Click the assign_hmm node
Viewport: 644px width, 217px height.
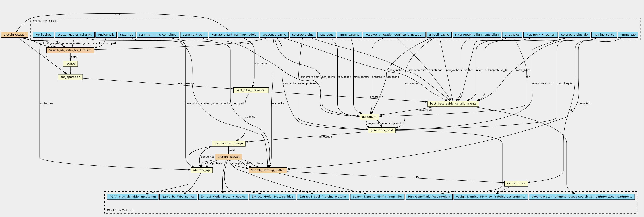pyautogui.click(x=516, y=183)
